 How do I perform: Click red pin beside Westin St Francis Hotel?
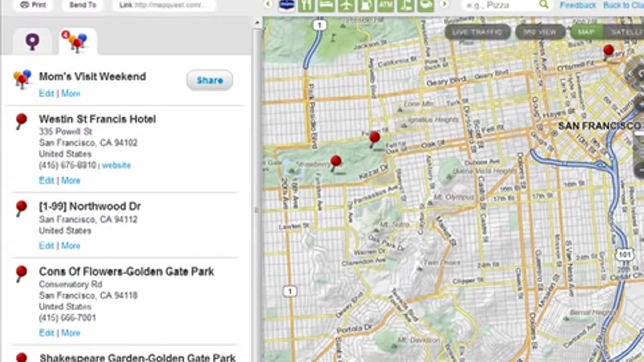pyautogui.click(x=21, y=121)
